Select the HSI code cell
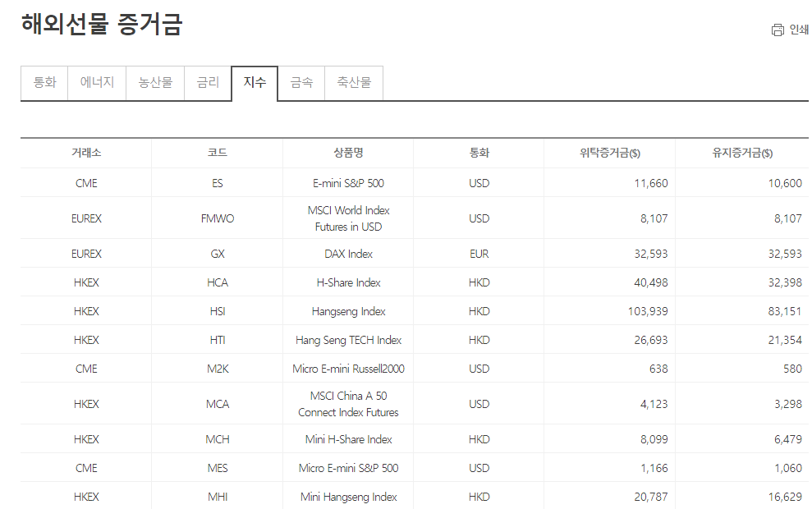This screenshot has height=509, width=812. (218, 311)
